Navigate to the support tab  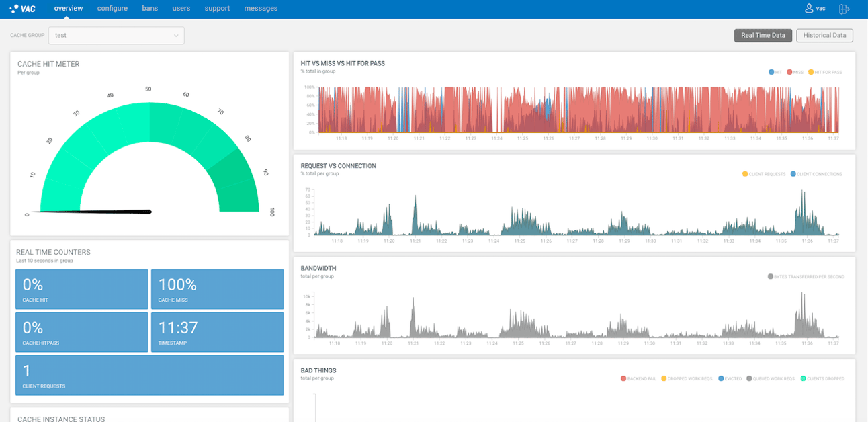[217, 9]
